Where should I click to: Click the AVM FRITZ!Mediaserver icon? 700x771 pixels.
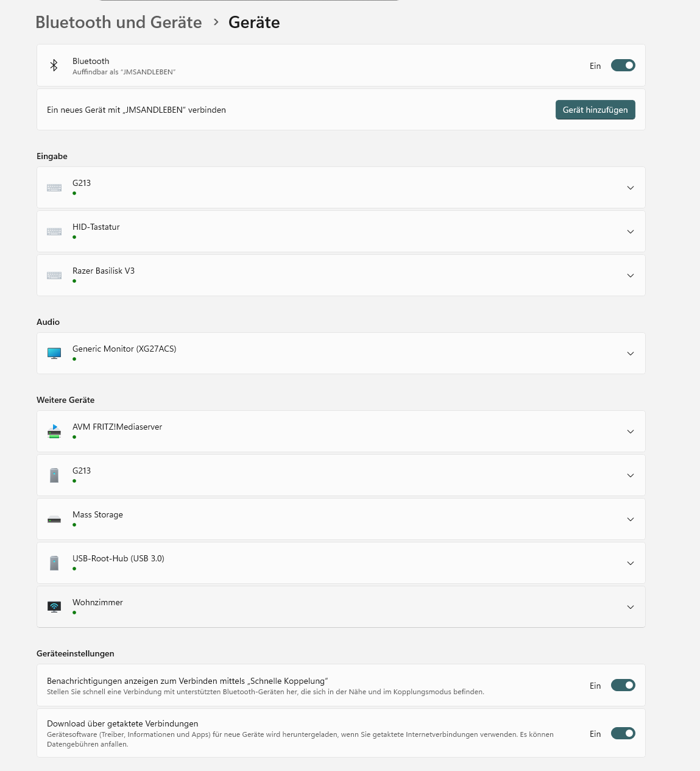click(54, 432)
